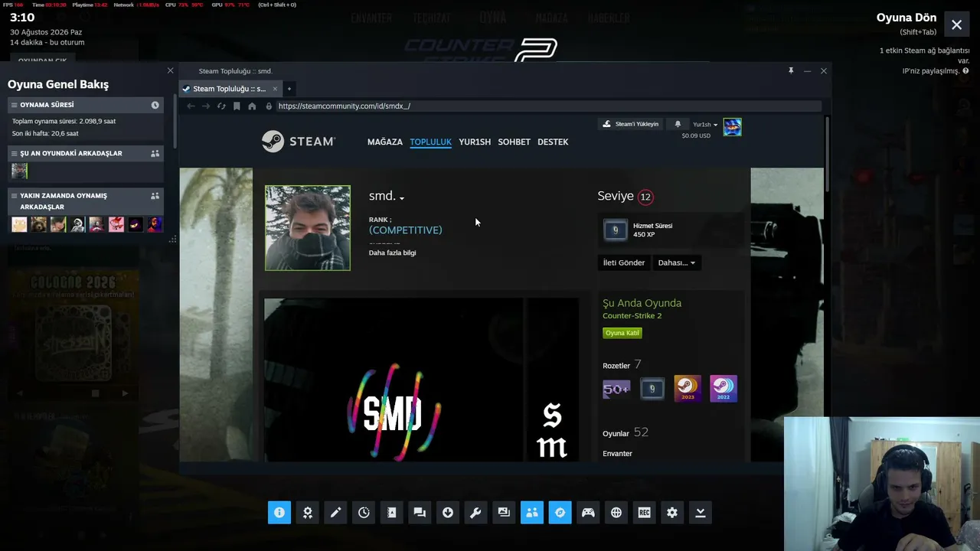The height and width of the screenshot is (551, 980).
Task: Click the "Steam'i Yükleyin" button
Action: [631, 124]
